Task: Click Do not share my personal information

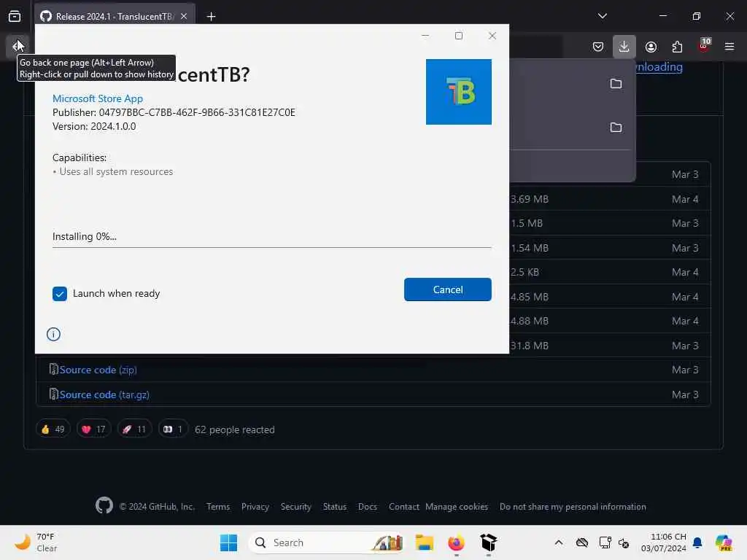Action: (573, 507)
